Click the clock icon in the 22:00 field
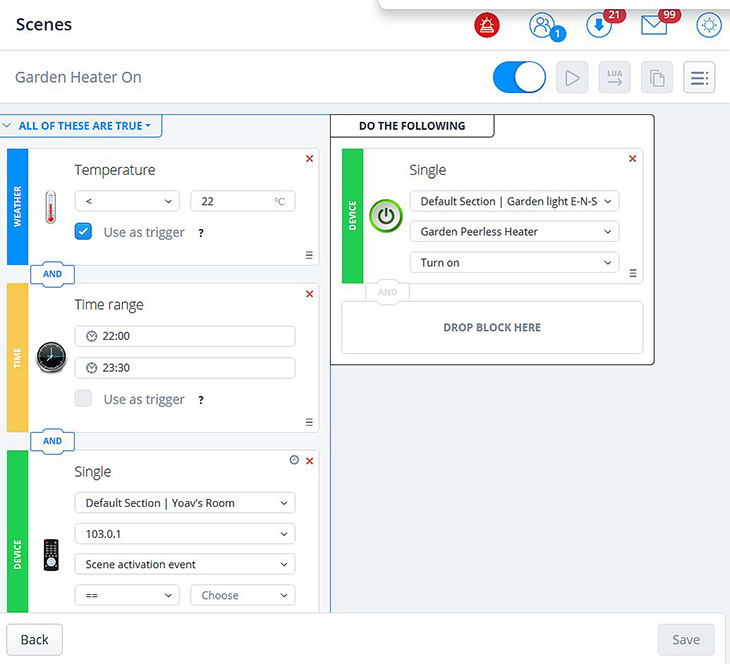The height and width of the screenshot is (664, 730). (92, 336)
